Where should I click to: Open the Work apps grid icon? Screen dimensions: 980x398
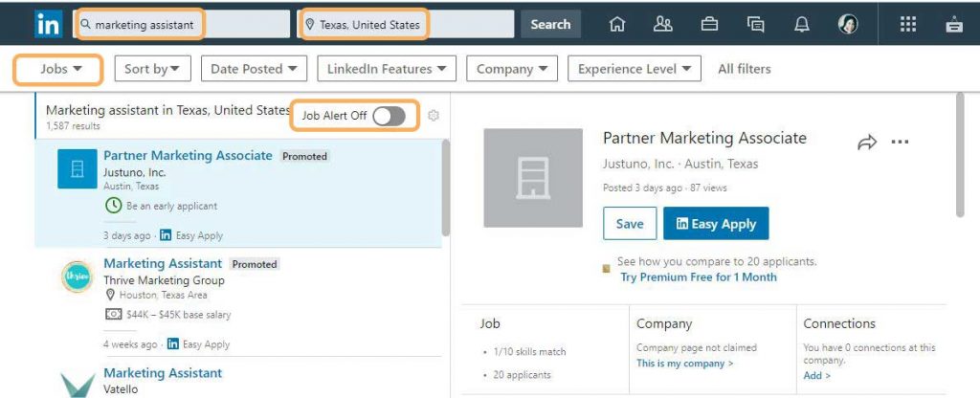click(x=907, y=24)
